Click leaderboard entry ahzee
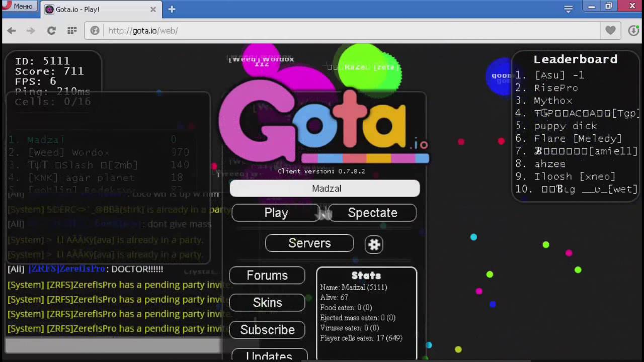The height and width of the screenshot is (362, 644). point(549,164)
